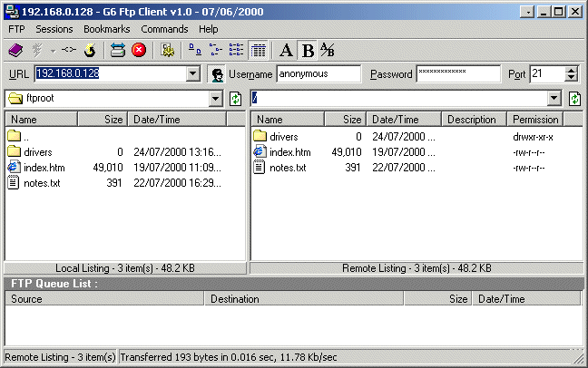Click the lightning quick connect icon
The image size is (588, 368).
[37, 50]
